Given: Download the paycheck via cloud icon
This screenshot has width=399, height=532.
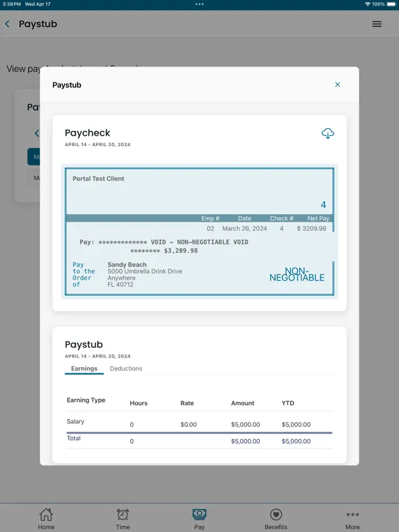Looking at the screenshot, I should [328, 133].
